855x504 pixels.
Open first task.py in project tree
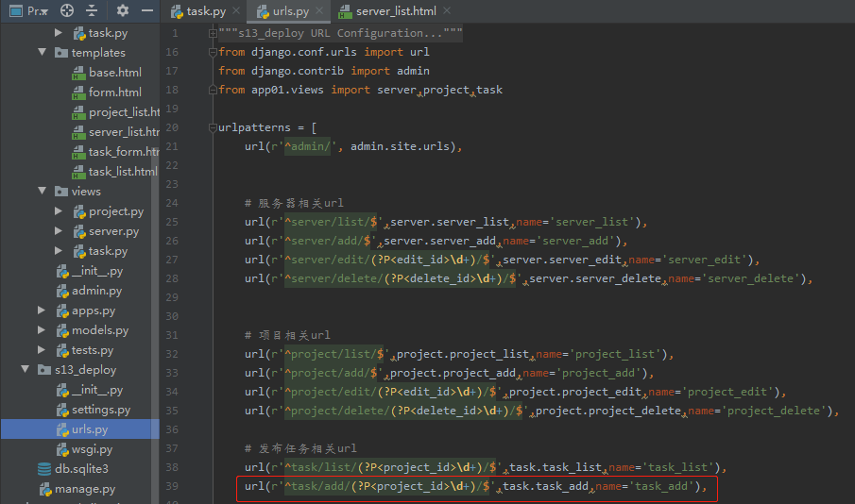pyautogui.click(x=108, y=33)
